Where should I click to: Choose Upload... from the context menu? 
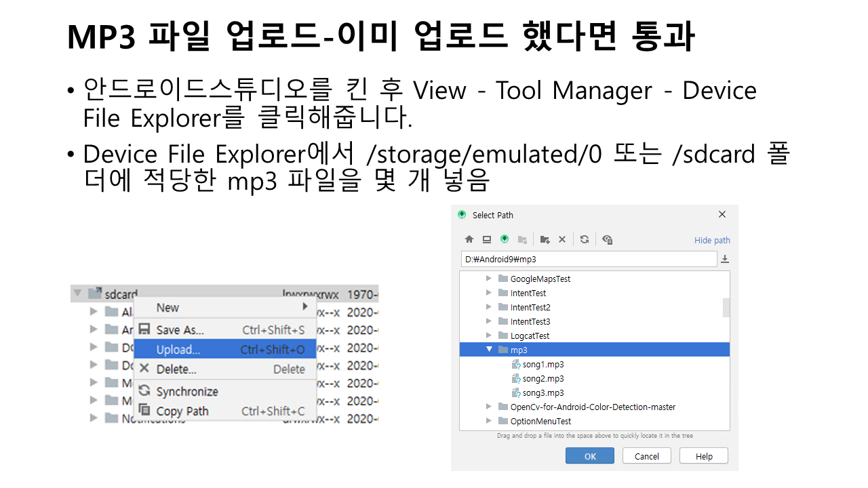tap(178, 350)
